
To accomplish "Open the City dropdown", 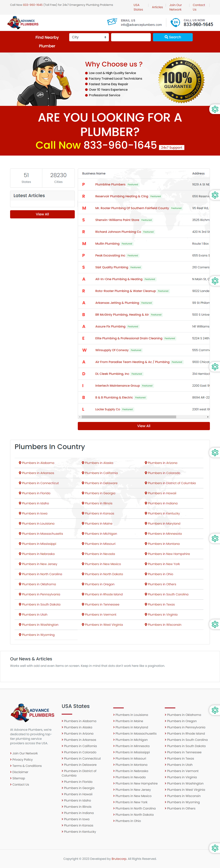I will [89, 37].
